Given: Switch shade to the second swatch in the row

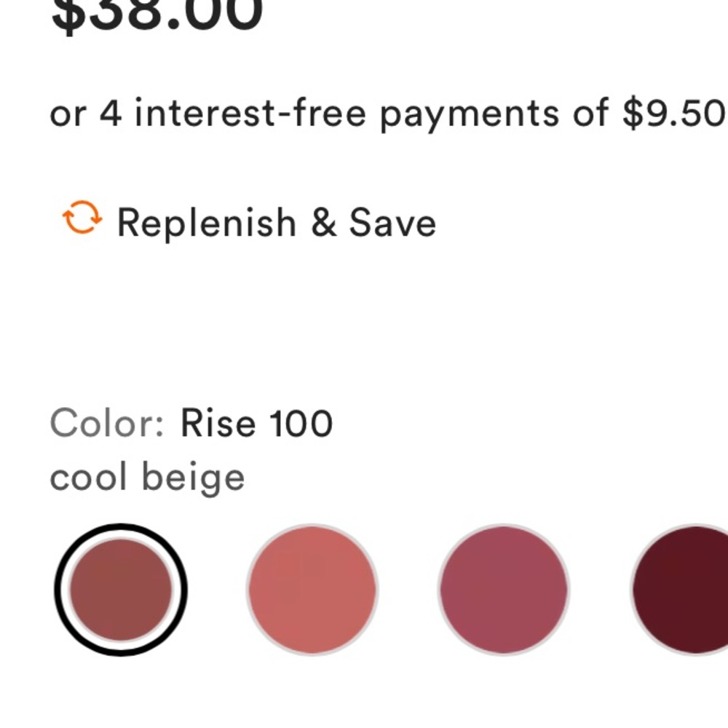Looking at the screenshot, I should point(312,590).
